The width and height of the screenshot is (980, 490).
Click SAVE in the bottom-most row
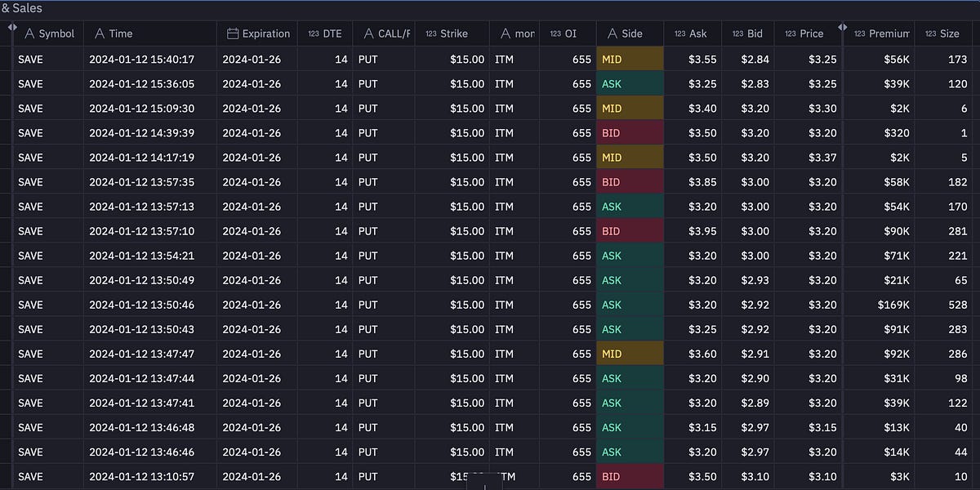coord(30,476)
